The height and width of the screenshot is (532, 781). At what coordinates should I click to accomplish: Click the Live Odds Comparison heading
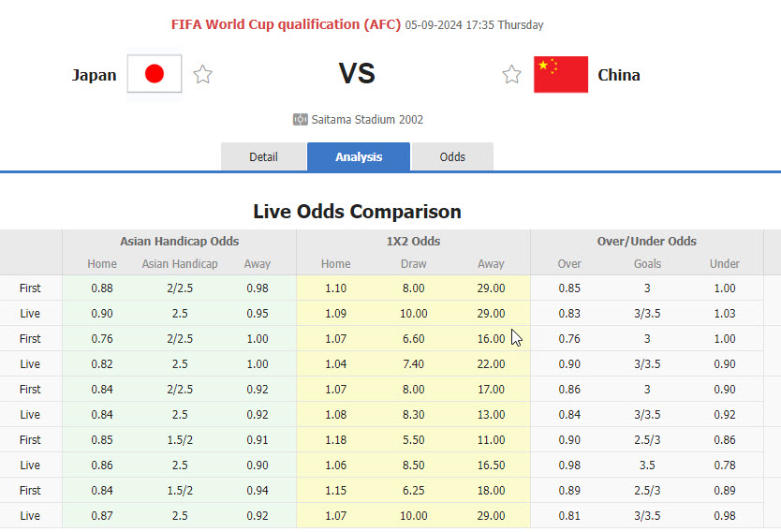tap(357, 212)
